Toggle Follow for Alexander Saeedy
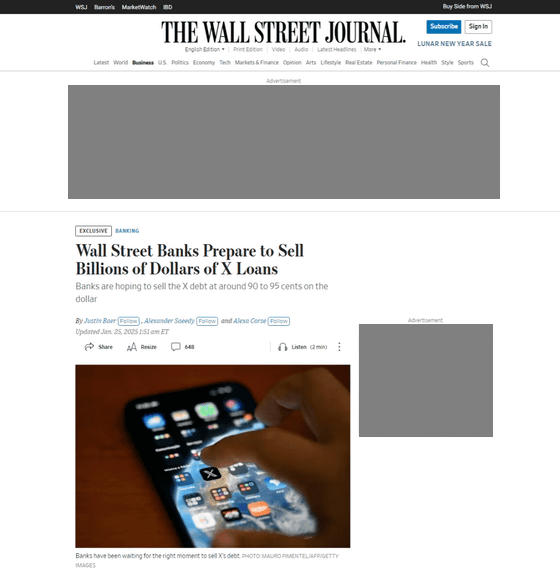This screenshot has width=560, height=578. click(207, 321)
